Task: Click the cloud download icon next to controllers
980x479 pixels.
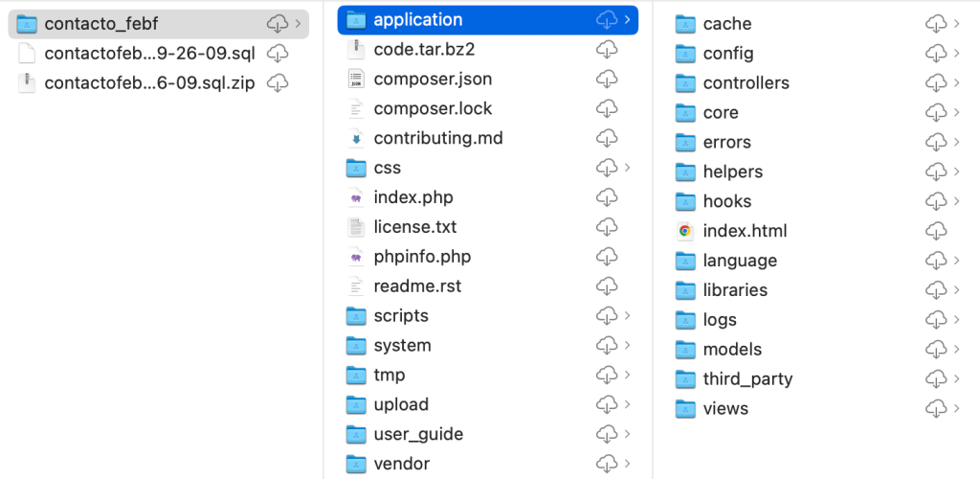Action: pyautogui.click(x=936, y=83)
